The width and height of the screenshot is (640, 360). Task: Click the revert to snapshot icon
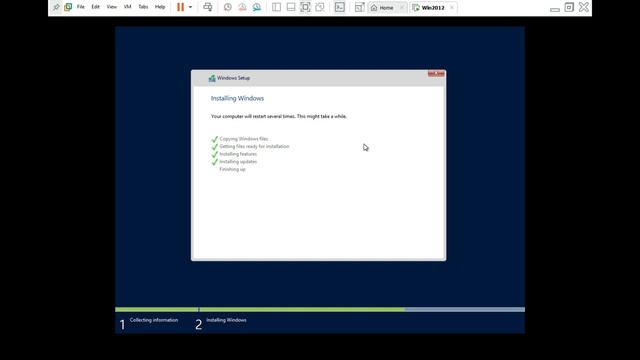242,7
